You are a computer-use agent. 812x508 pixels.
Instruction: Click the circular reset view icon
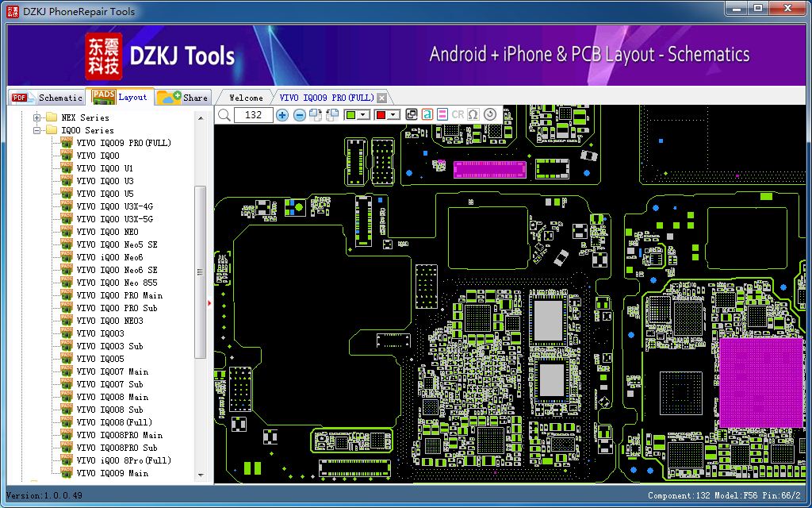click(x=490, y=114)
